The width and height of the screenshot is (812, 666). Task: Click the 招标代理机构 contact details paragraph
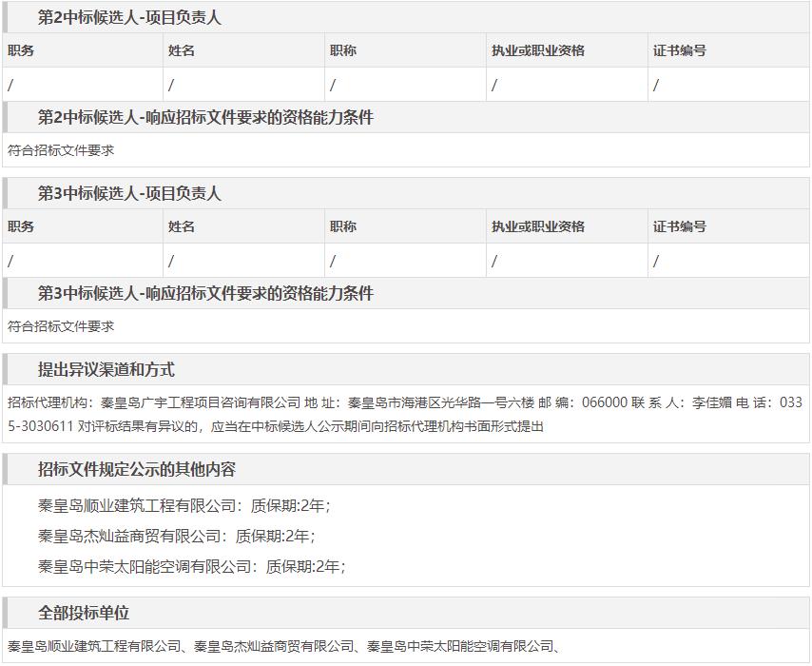point(405,415)
